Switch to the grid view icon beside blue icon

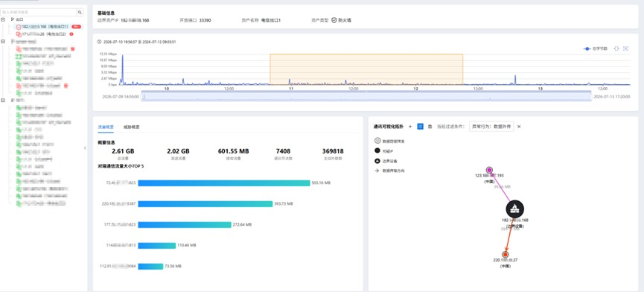pyautogui.click(x=430, y=127)
